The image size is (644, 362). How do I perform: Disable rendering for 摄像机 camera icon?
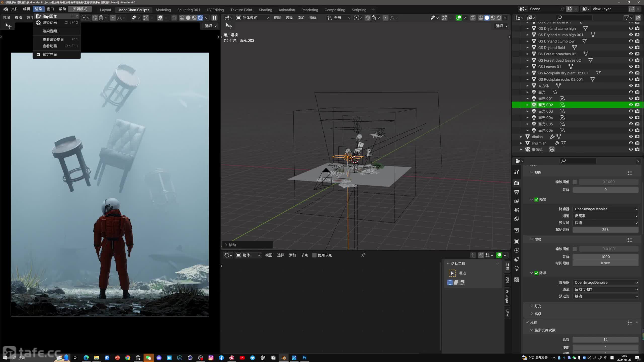[637, 149]
